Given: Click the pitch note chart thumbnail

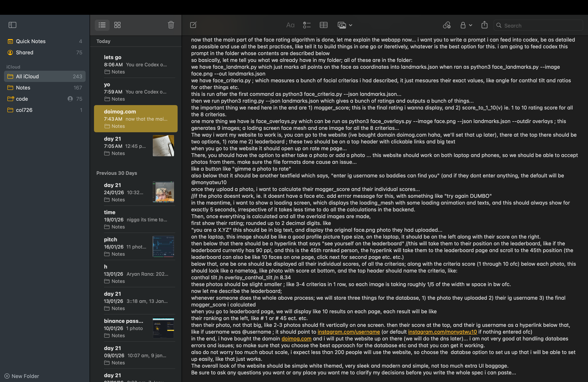Looking at the screenshot, I should coord(163,246).
